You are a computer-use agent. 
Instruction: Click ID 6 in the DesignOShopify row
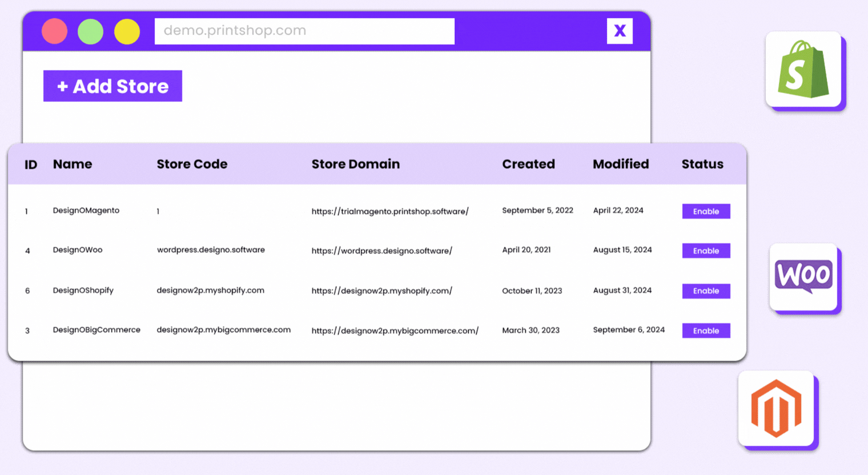pyautogui.click(x=27, y=291)
